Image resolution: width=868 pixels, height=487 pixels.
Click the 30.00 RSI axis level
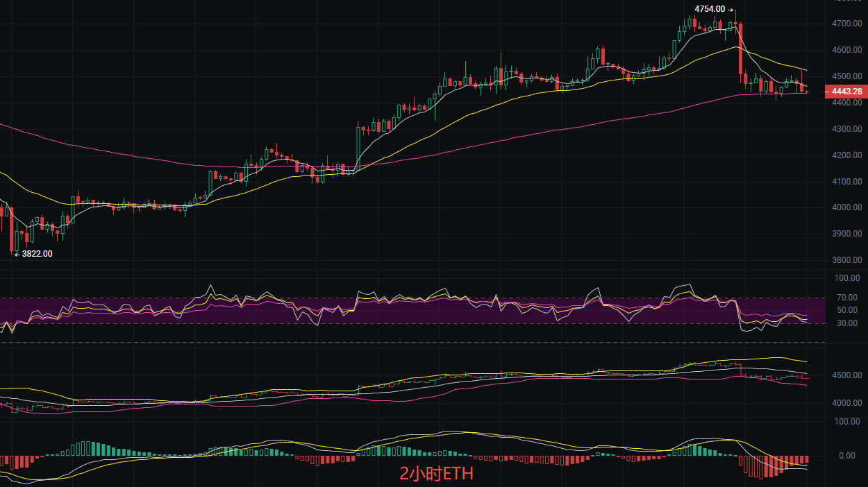coord(846,323)
